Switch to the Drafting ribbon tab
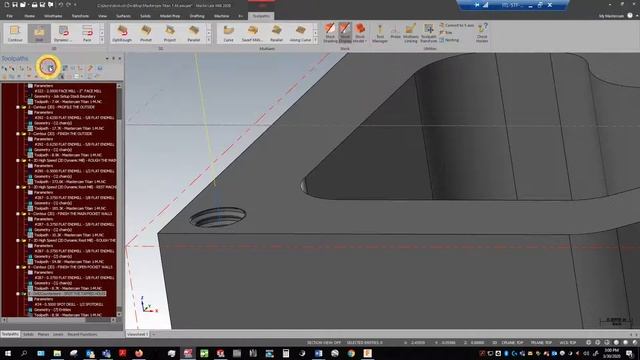640x360 pixels. pos(197,16)
